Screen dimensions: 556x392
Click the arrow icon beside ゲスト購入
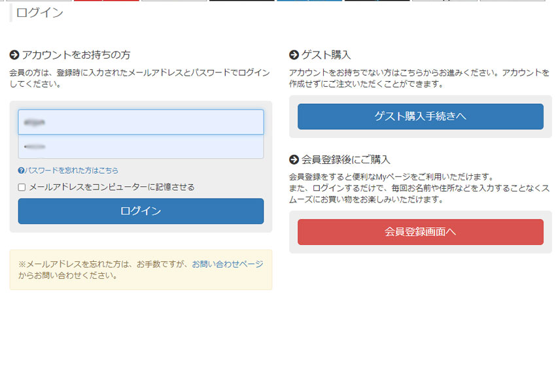[294, 55]
